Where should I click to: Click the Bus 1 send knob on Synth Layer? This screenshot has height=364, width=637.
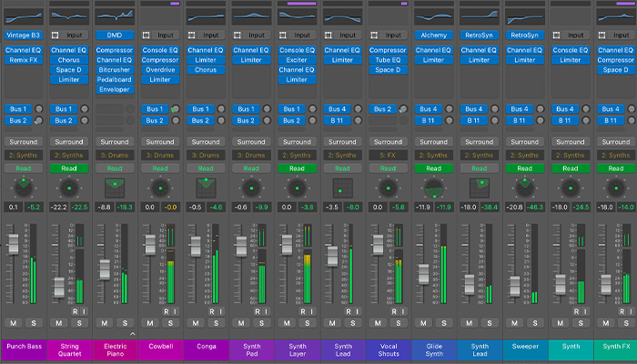pos(312,109)
